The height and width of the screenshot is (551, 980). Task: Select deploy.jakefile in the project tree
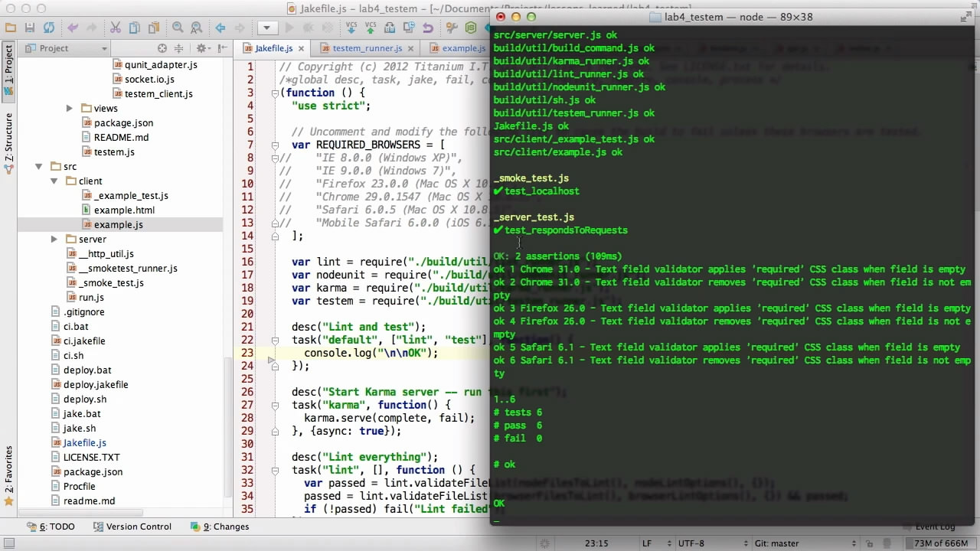coord(96,385)
